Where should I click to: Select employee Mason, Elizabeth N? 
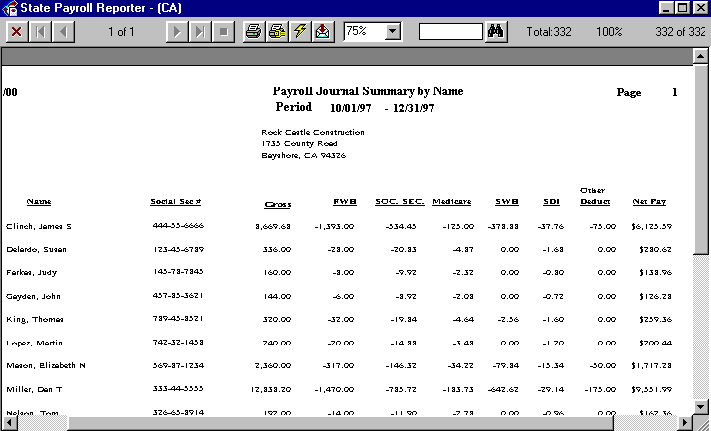coord(46,365)
